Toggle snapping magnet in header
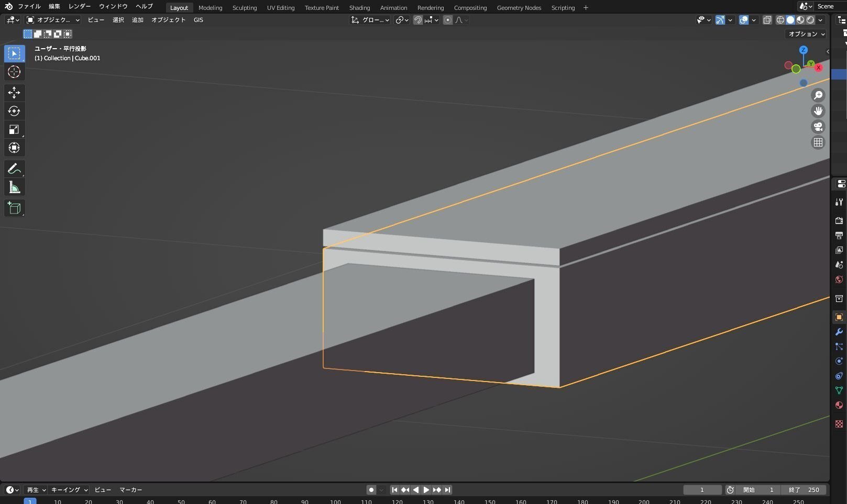The width and height of the screenshot is (847, 504). pos(418,20)
